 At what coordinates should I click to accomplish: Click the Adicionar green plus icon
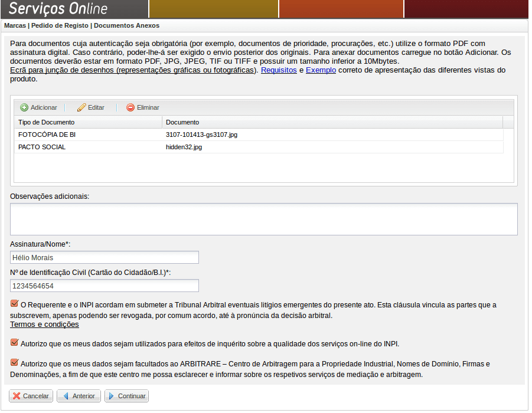click(24, 107)
